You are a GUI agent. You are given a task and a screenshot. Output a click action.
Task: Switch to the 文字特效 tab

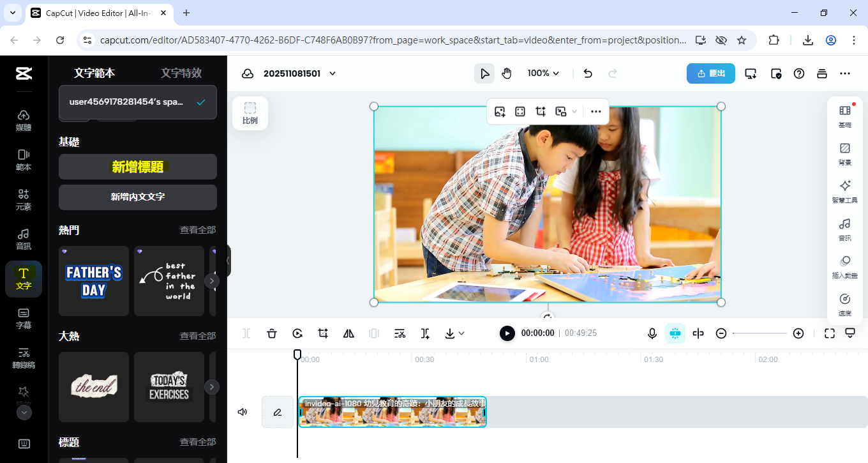click(181, 73)
